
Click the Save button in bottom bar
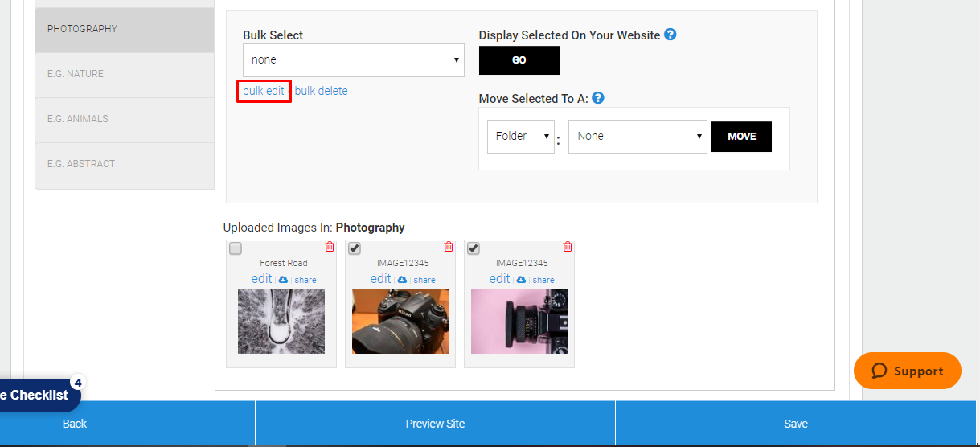pos(796,424)
